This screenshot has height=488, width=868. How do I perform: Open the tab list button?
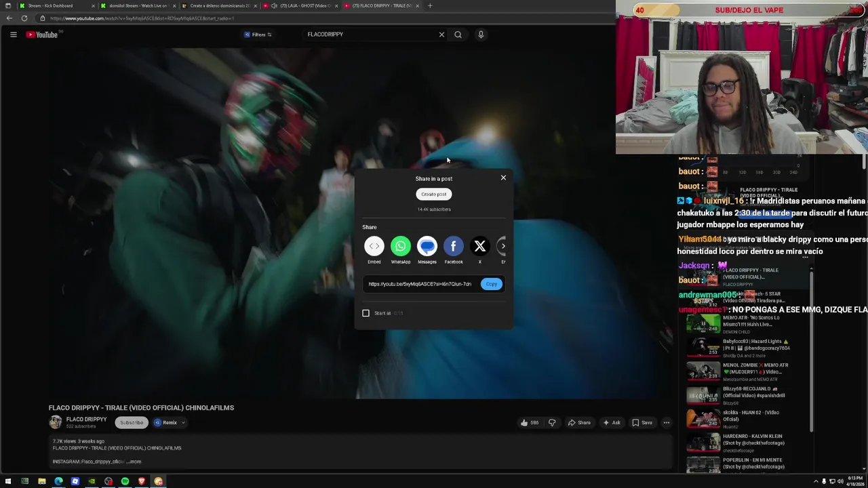[7, 5]
